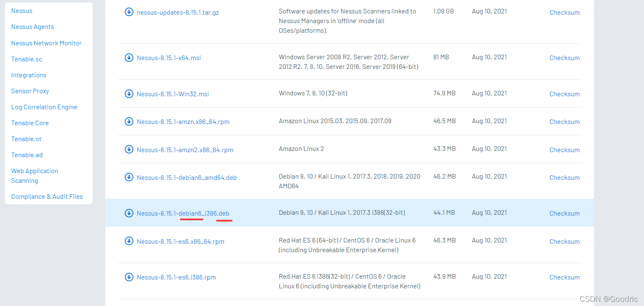644x306 pixels.
Task: Click the Nessus-8.15.1-debian6_i386.deb link
Action: point(183,214)
